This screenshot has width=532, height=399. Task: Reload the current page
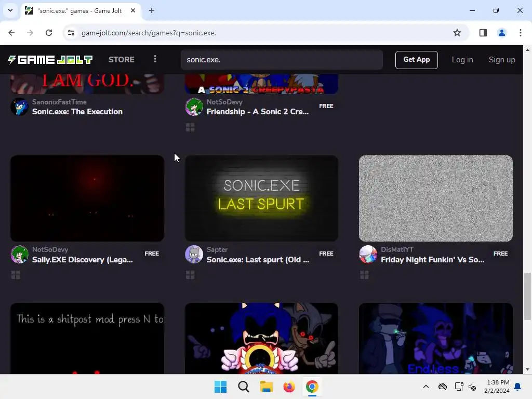(49, 33)
